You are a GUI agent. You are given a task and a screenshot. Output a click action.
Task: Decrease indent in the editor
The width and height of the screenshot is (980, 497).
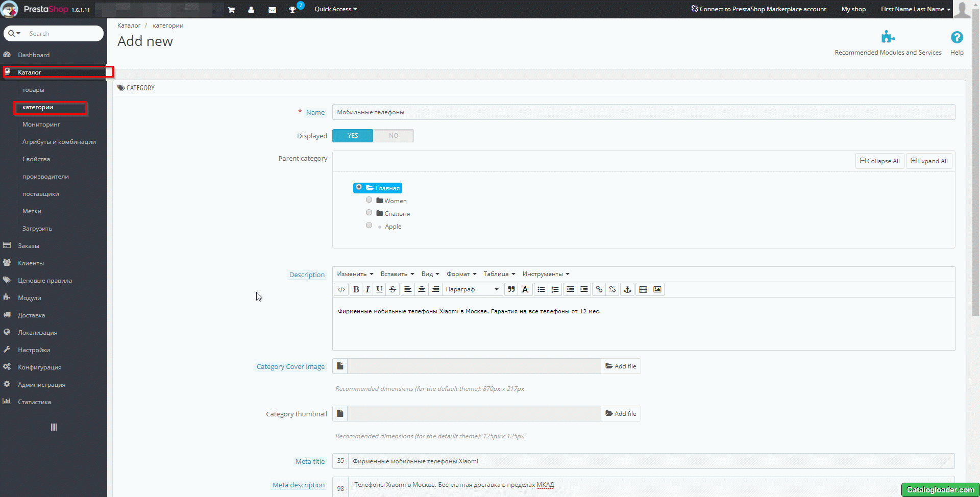coord(571,289)
